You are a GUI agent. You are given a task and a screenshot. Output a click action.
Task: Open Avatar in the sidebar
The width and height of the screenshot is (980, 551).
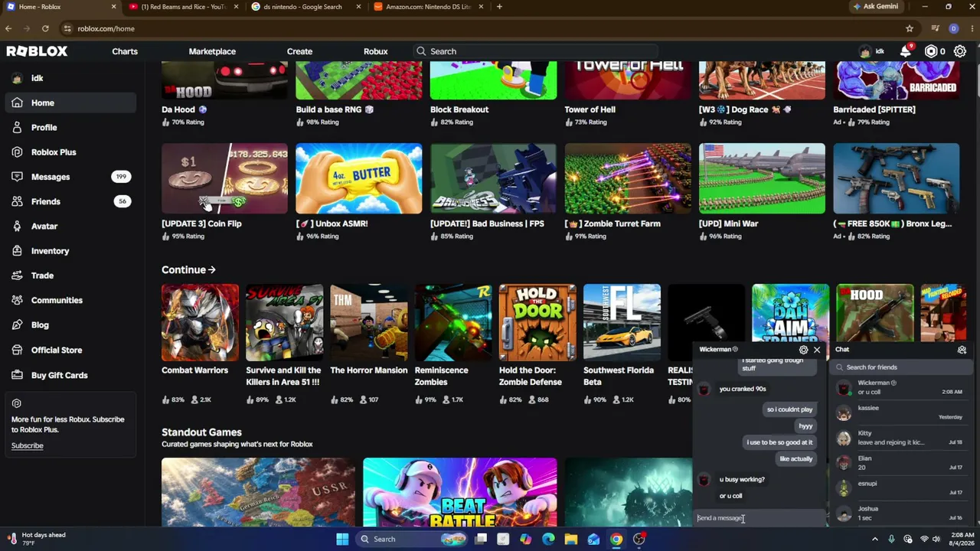69,226
